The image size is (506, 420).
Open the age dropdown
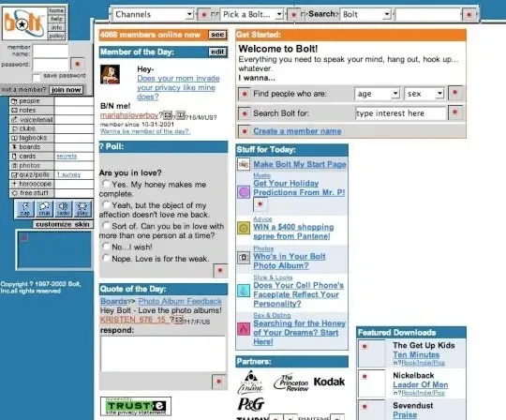pos(378,94)
